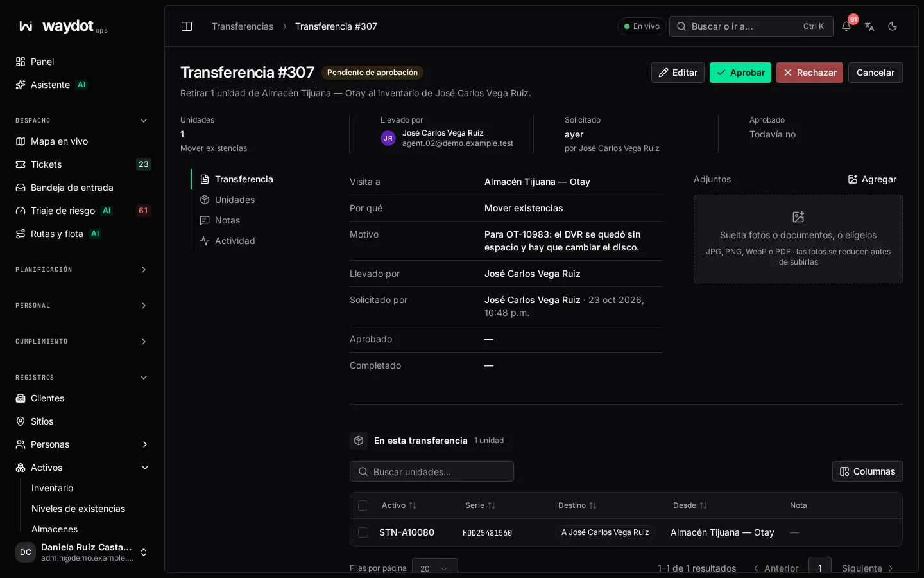
Task: Sort table by the Activo column
Action: [x=399, y=505]
